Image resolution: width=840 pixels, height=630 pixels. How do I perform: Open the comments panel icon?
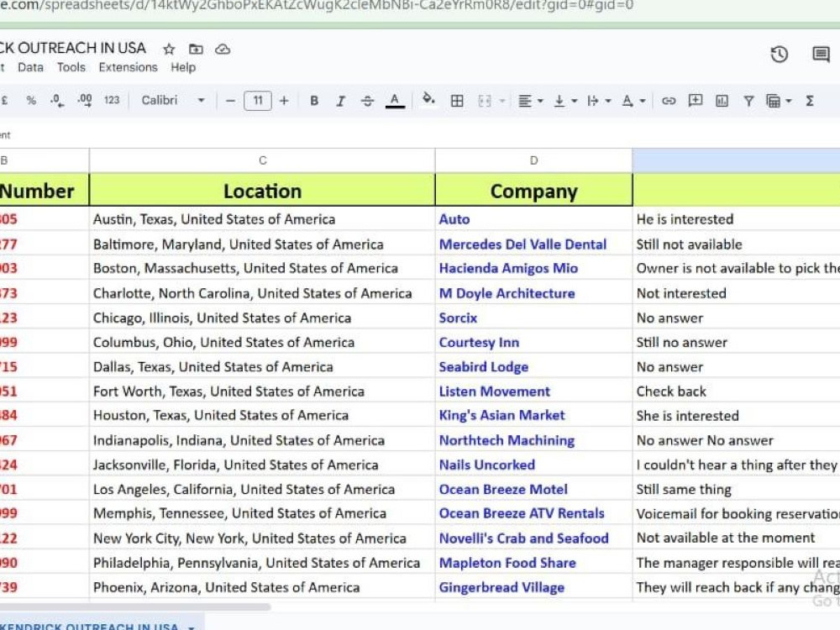point(821,54)
